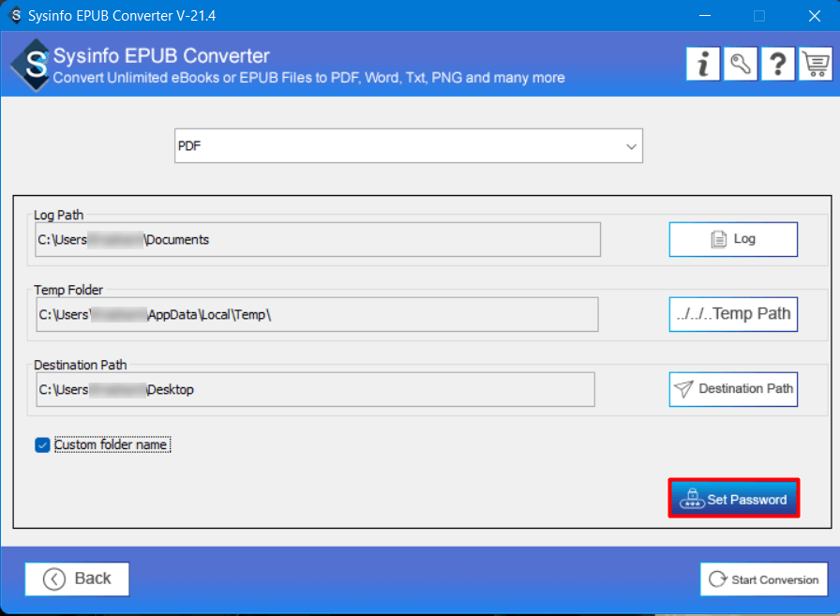Click the app icon in title bar
This screenshot has height=616, width=840.
pyautogui.click(x=15, y=15)
